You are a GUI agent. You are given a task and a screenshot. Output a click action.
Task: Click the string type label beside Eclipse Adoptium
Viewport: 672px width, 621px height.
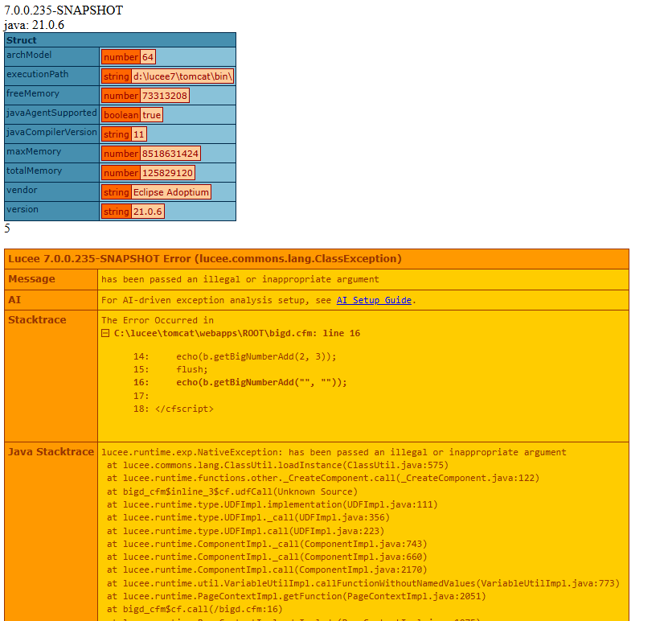(116, 192)
